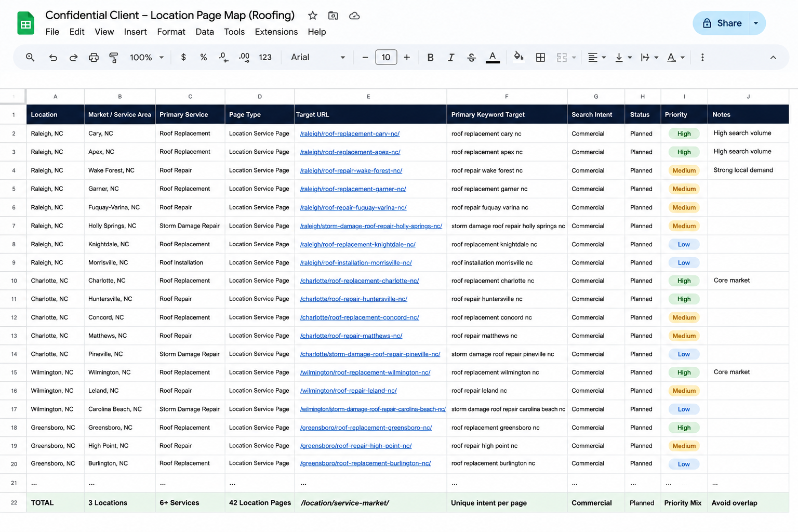Click the move to folder icon
Image resolution: width=798 pixels, height=532 pixels.
(x=334, y=16)
